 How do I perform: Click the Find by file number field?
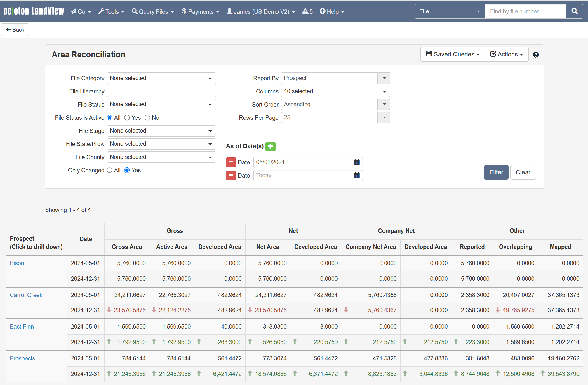tap(525, 11)
